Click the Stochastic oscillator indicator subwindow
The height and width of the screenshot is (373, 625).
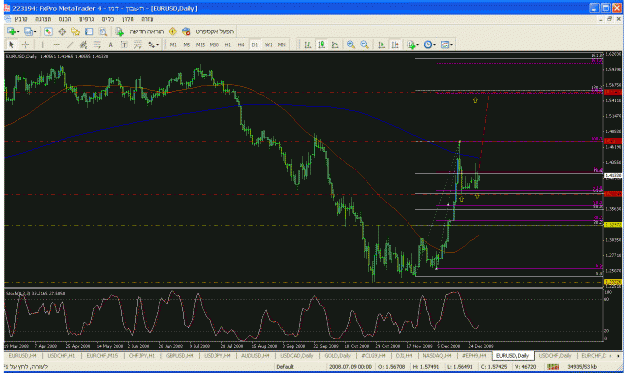tap(303, 315)
